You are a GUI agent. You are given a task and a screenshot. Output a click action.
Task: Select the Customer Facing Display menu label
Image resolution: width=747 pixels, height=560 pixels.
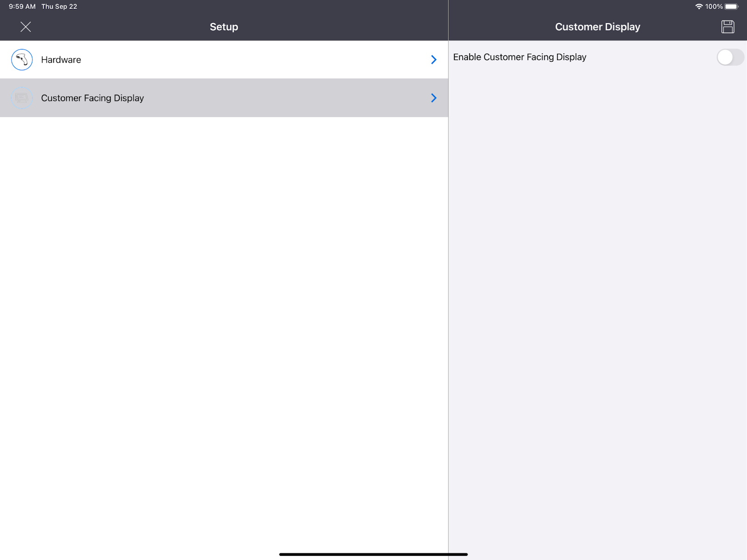[x=92, y=98]
